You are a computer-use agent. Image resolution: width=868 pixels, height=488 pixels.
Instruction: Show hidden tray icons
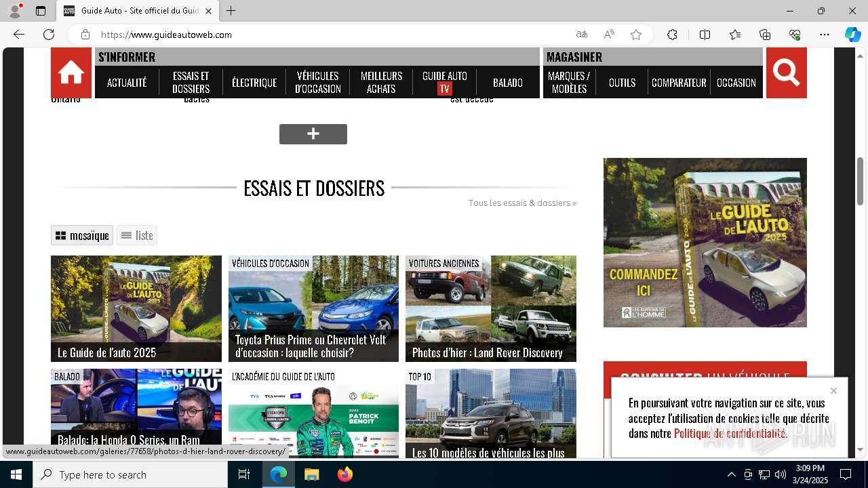731,474
